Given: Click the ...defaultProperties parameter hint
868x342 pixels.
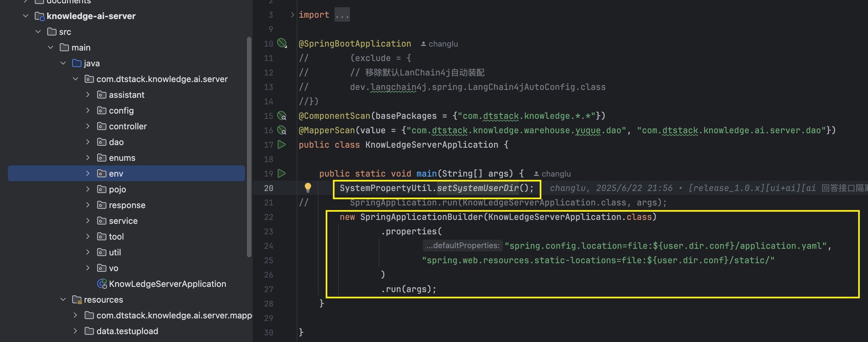Looking at the screenshot, I should 463,245.
